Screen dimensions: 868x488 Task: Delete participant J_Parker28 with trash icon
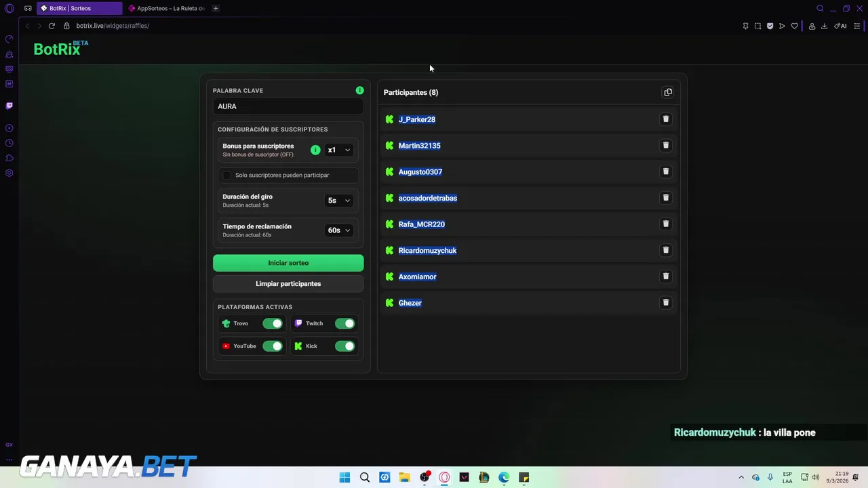click(666, 119)
